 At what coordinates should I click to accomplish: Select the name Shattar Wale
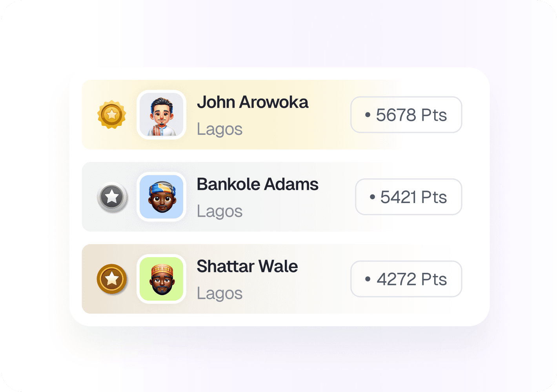pos(247,267)
